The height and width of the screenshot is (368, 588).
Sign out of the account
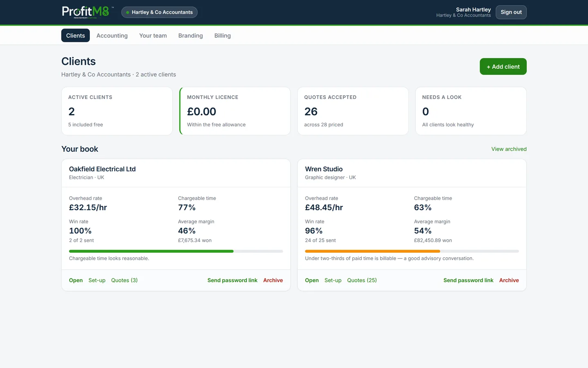point(511,12)
